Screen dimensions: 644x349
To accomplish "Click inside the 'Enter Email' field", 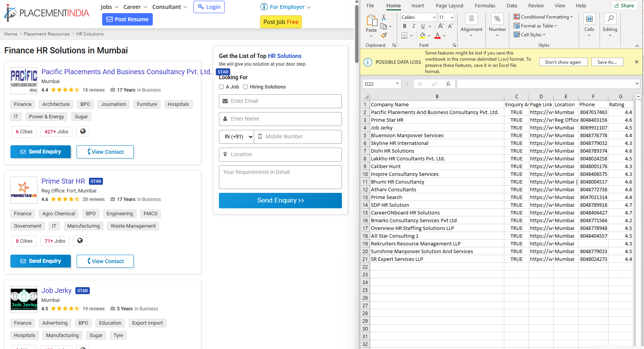I will tap(280, 101).
